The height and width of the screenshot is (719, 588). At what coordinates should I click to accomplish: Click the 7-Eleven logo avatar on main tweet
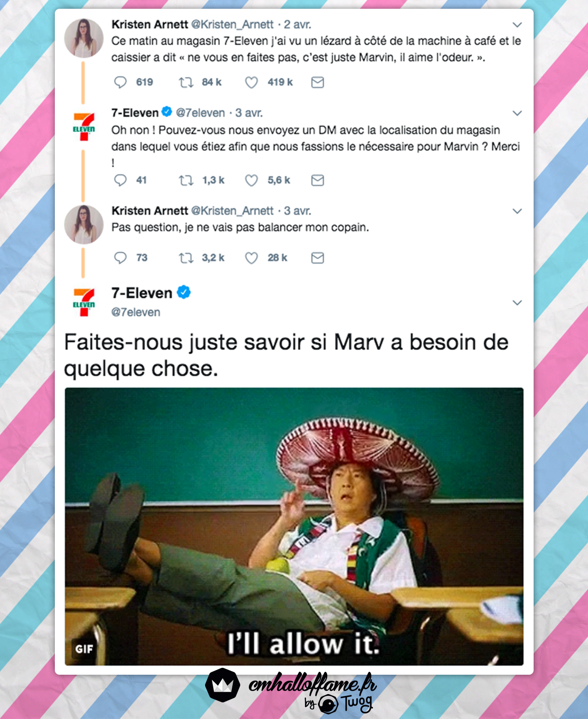[84, 302]
